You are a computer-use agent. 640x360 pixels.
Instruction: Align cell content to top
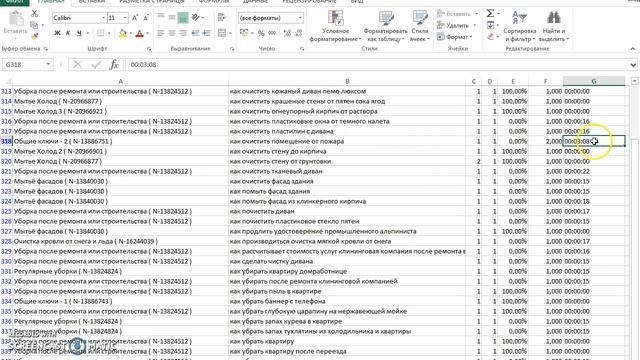coord(161,17)
